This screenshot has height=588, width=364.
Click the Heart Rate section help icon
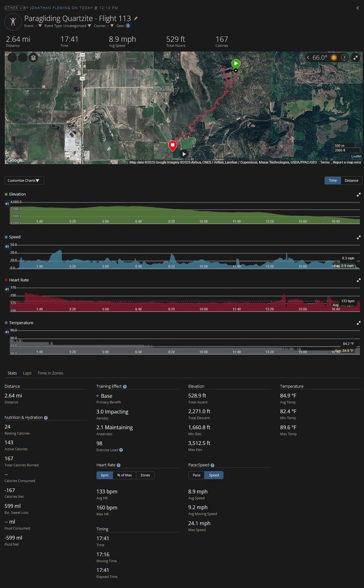point(118,466)
